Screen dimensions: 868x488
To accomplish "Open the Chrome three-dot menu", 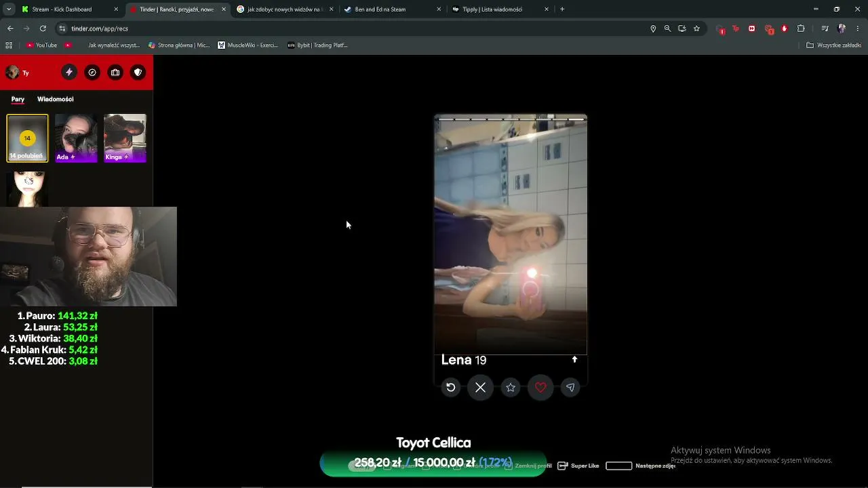I will 859,28.
